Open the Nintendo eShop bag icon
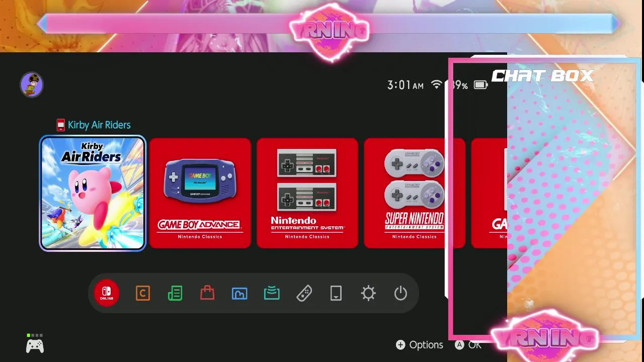This screenshot has width=644, height=362. pyautogui.click(x=207, y=293)
